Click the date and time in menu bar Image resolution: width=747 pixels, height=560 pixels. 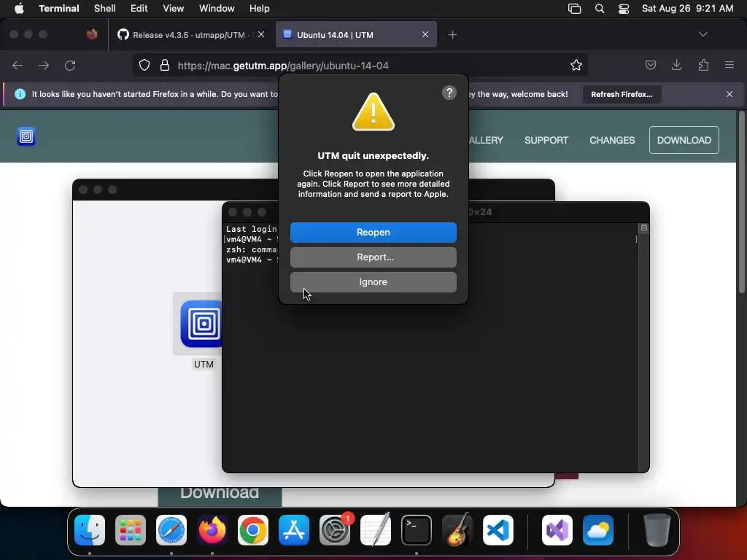coord(687,9)
